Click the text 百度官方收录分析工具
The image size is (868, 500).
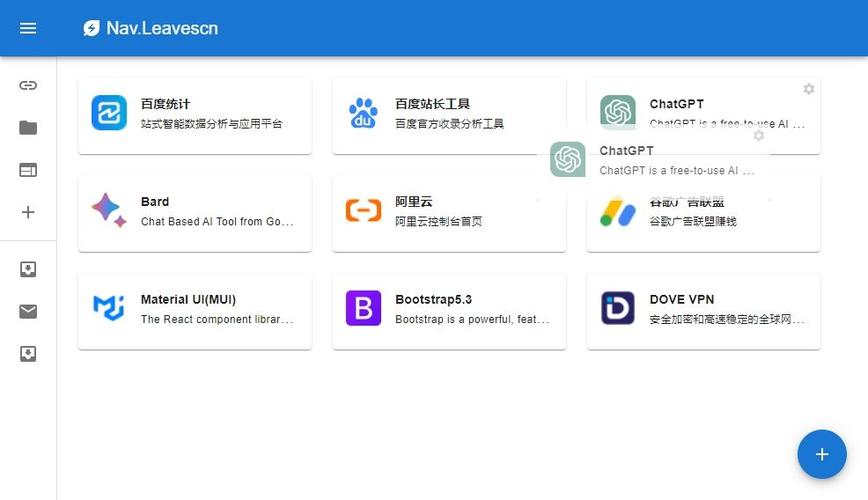pos(450,123)
